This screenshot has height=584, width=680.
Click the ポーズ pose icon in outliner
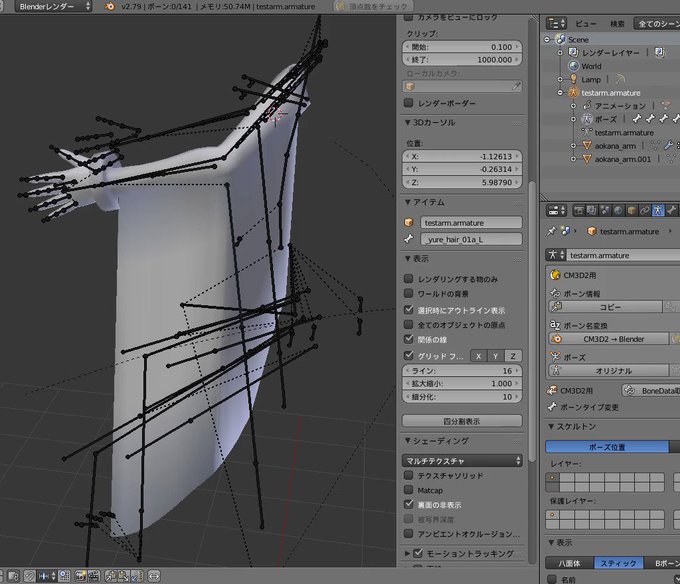(x=587, y=119)
